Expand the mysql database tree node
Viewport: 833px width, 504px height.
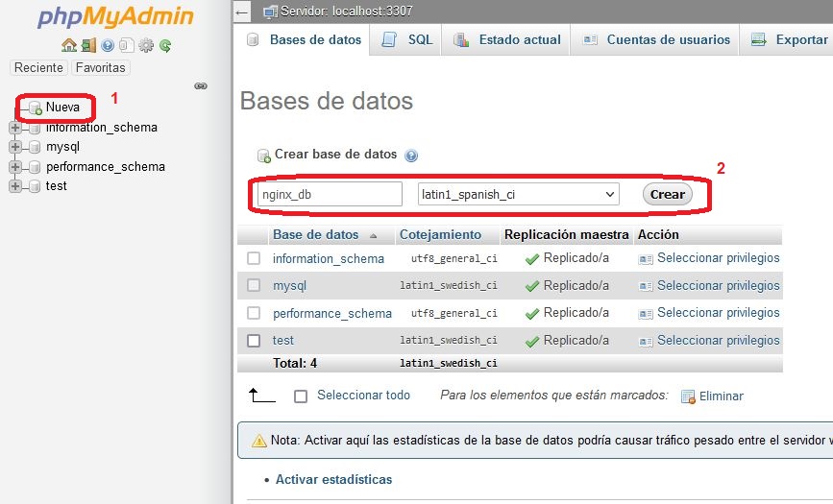[14, 147]
